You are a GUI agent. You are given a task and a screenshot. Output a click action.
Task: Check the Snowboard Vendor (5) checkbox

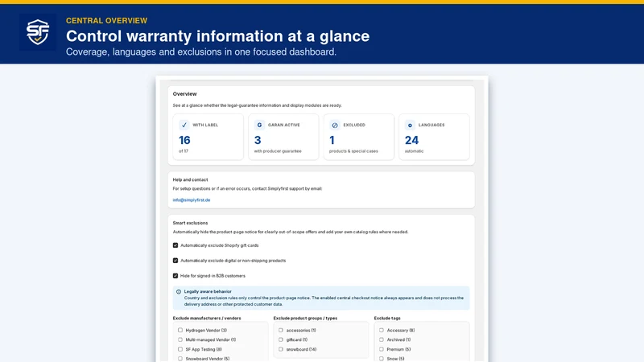[x=180, y=359]
